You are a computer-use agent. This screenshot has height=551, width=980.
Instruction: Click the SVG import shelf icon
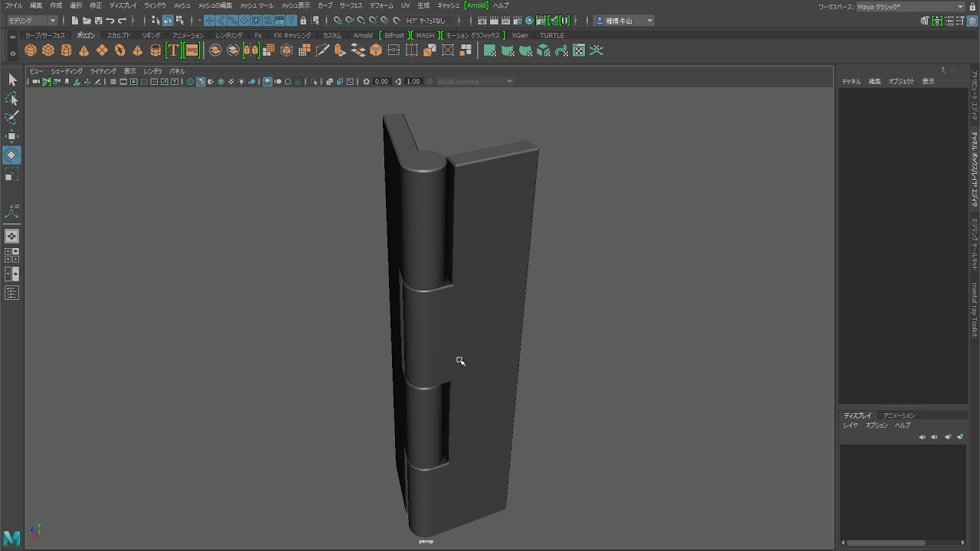tap(191, 51)
